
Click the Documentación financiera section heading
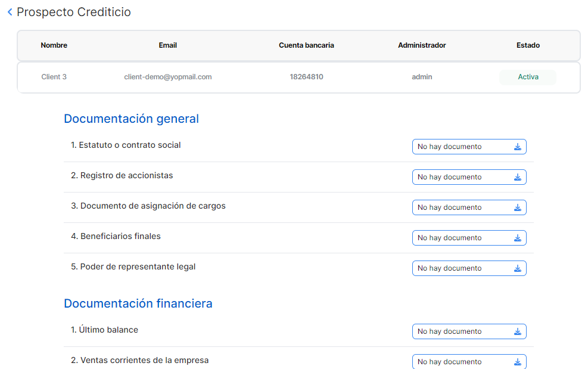click(x=138, y=303)
